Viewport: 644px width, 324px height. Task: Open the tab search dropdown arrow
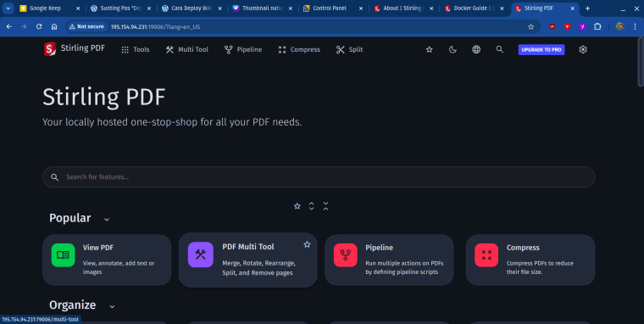coord(8,8)
